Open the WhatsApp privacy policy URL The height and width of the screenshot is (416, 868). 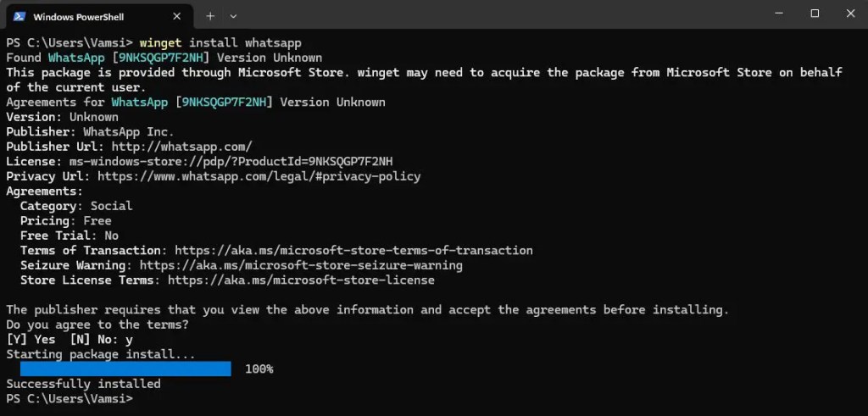(259, 176)
